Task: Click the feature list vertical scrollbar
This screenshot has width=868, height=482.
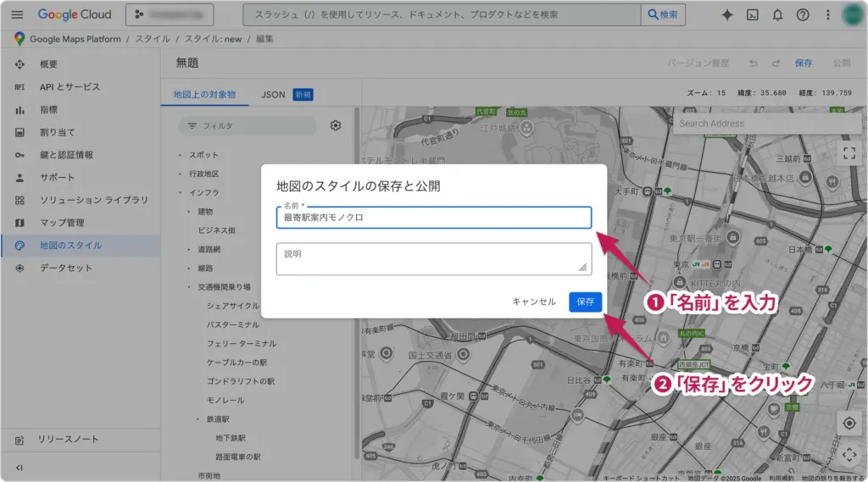Action: [357, 282]
